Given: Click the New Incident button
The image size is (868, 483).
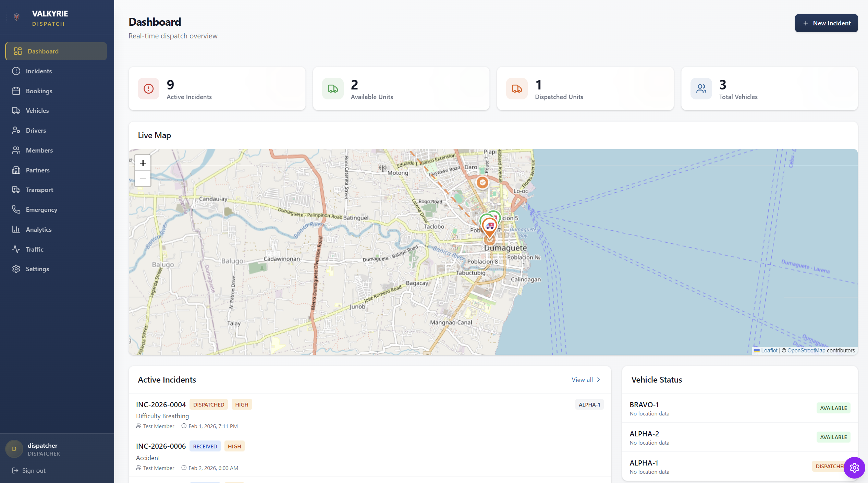Looking at the screenshot, I should 826,23.
